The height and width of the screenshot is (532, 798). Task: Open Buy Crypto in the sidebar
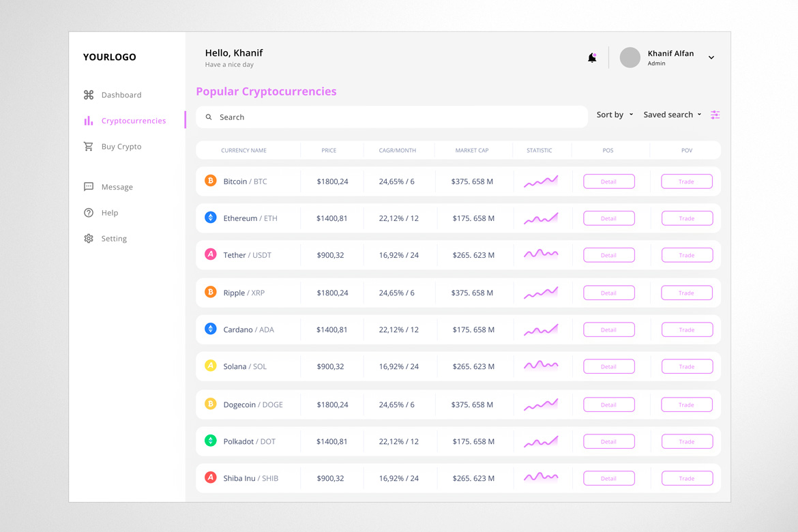[121, 147]
